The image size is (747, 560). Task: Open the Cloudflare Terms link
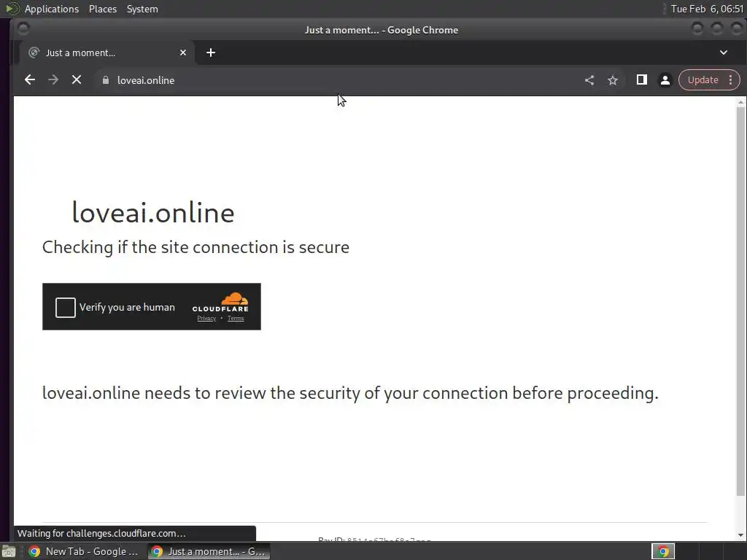[x=236, y=319]
